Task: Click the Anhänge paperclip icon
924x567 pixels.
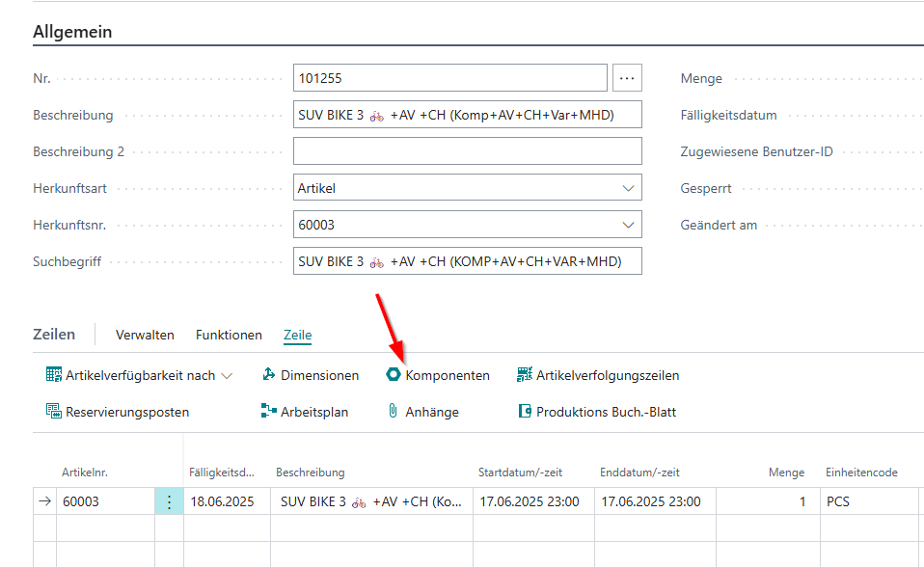Action: 394,412
